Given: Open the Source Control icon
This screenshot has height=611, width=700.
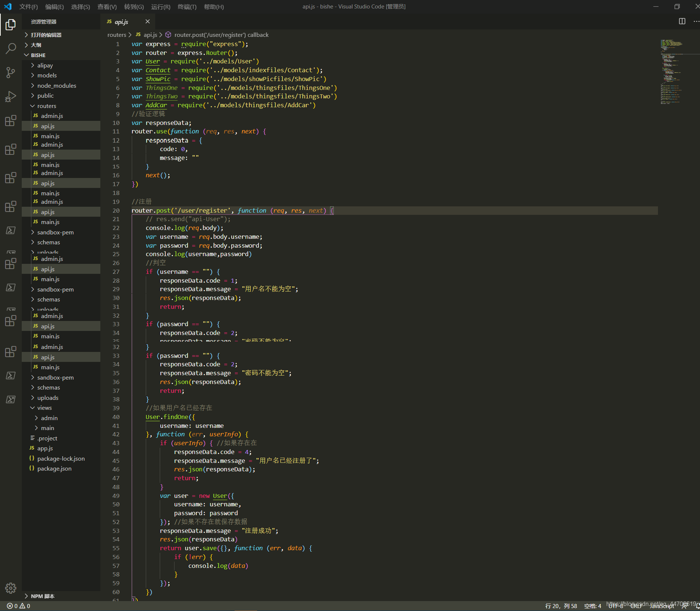Looking at the screenshot, I should 11,73.
